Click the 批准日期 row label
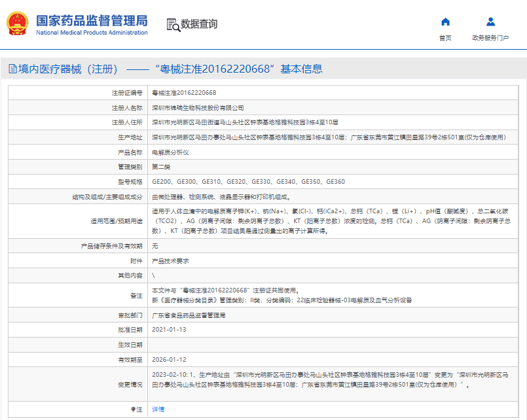Image resolution: width=527 pixels, height=420 pixels. click(x=130, y=330)
